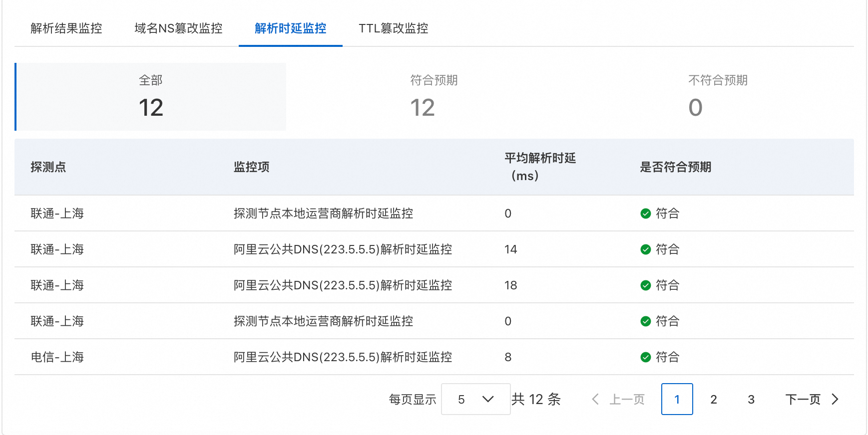Click the 下一页 next page arrow
The image size is (868, 435).
[835, 399]
